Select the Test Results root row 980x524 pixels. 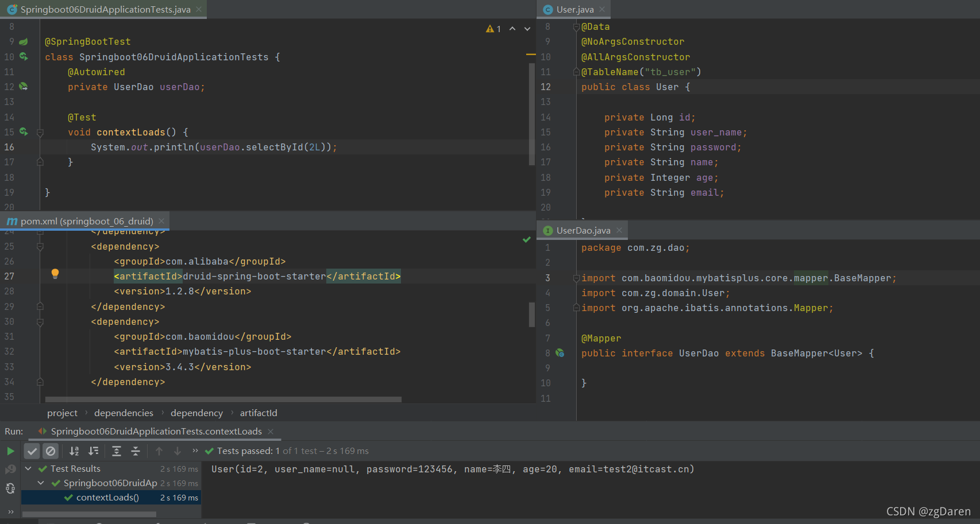tap(111, 469)
